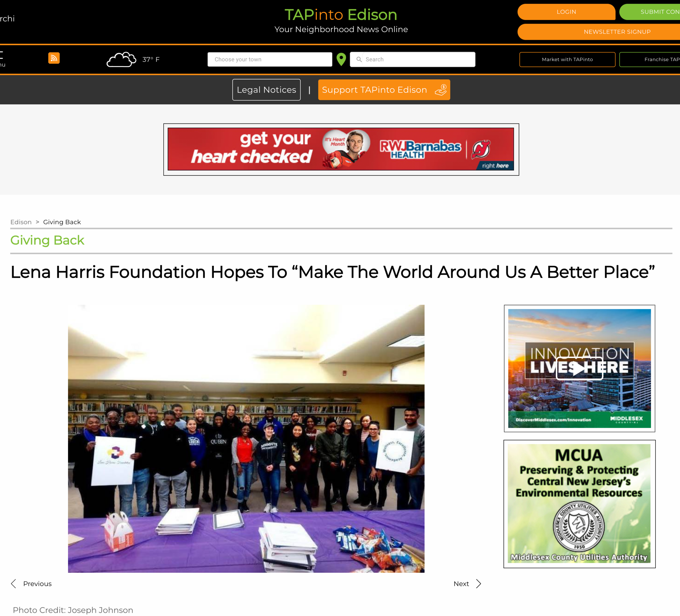The width and height of the screenshot is (680, 616).
Task: Click the donation hand icon
Action: (x=441, y=90)
